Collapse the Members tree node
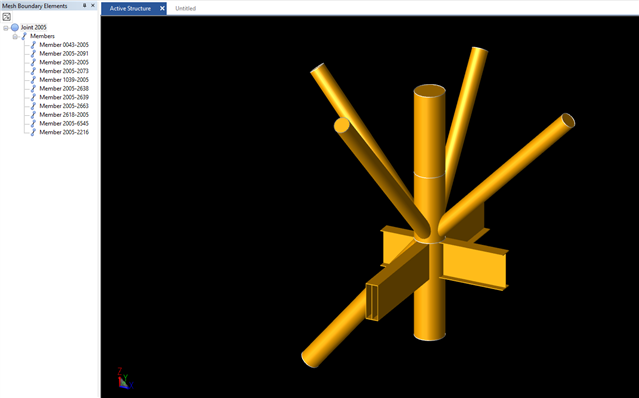Screen dimensions: 639x398 click(x=15, y=36)
